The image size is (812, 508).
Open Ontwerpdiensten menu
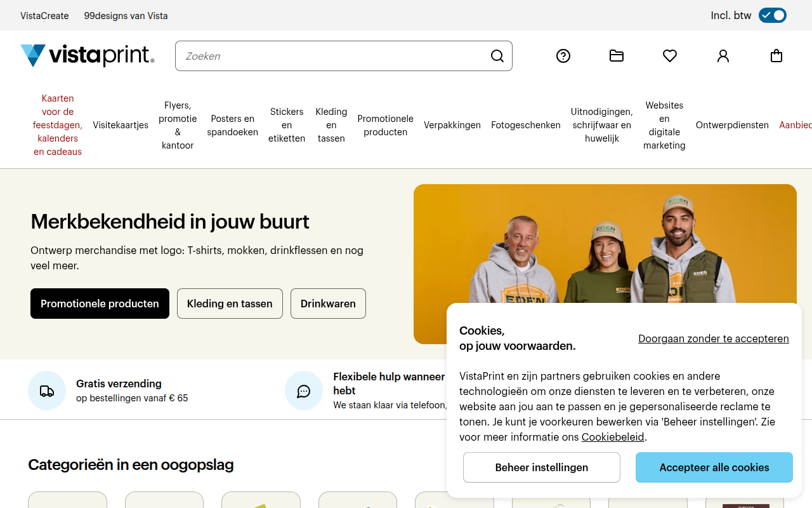point(732,125)
